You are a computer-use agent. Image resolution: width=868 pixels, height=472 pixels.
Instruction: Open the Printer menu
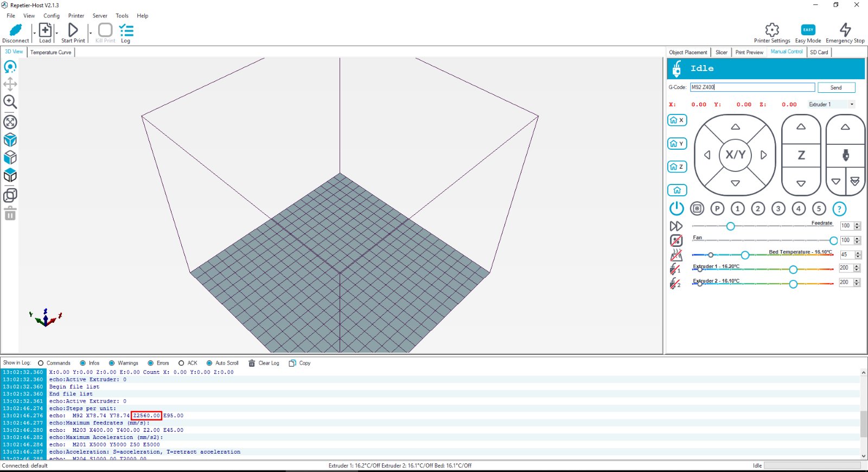[76, 16]
